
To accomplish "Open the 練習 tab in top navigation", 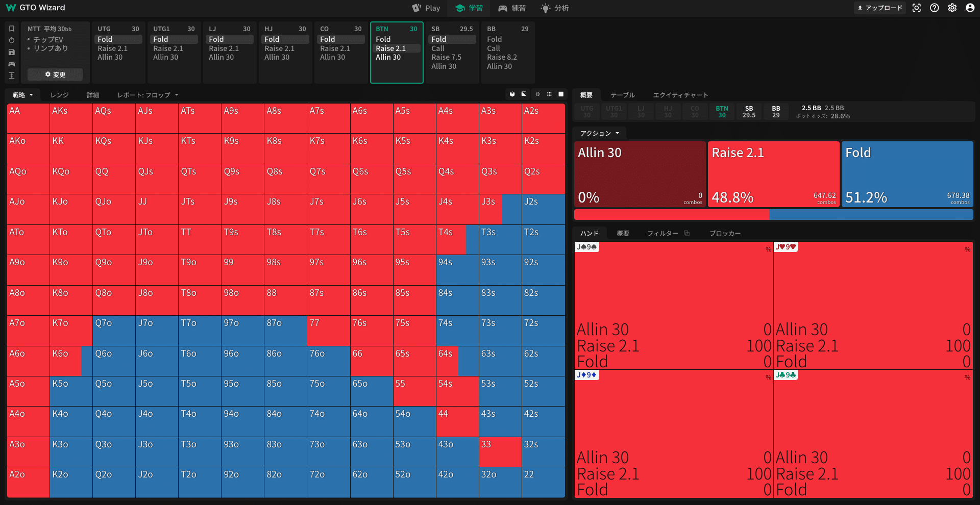I will coord(512,8).
